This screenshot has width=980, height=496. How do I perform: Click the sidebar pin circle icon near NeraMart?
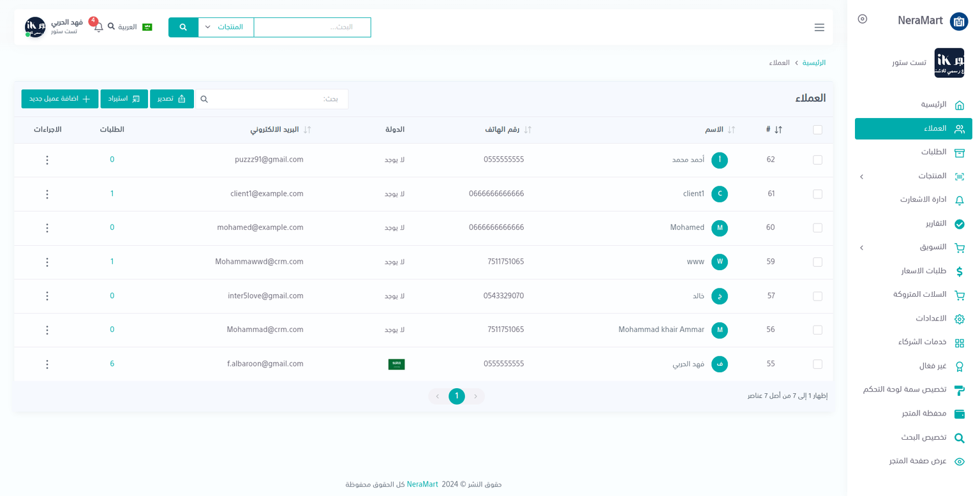click(863, 19)
